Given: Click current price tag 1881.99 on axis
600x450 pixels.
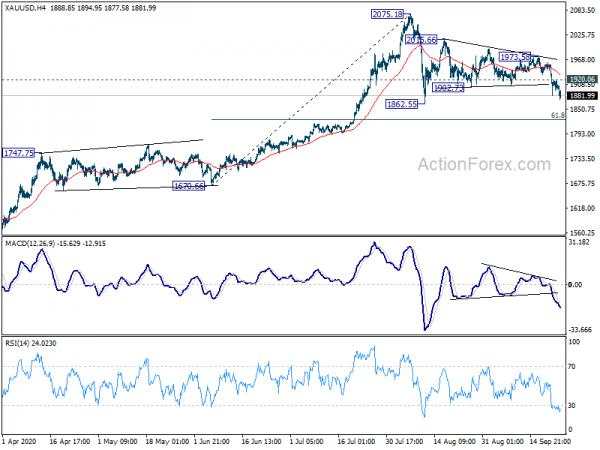Looking at the screenshot, I should 582,96.
